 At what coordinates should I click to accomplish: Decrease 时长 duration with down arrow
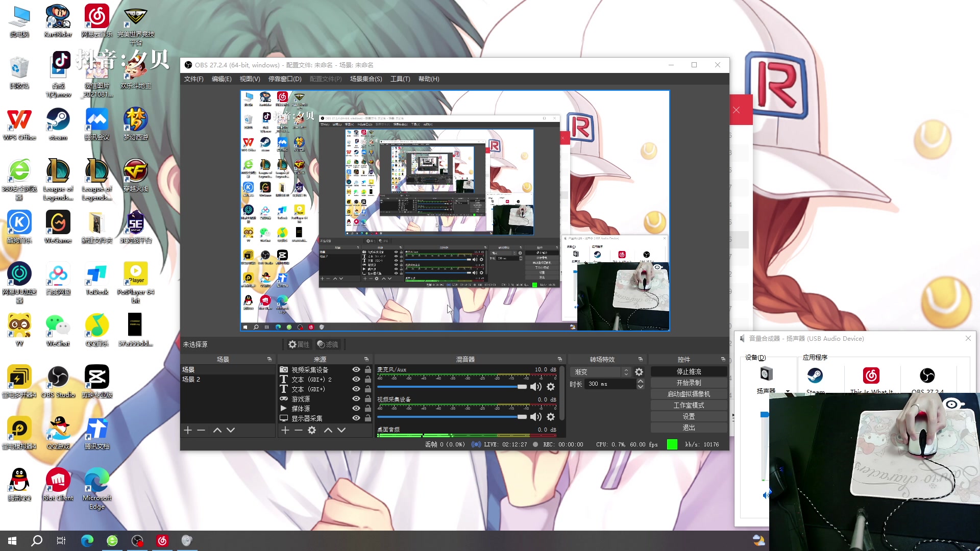(641, 387)
